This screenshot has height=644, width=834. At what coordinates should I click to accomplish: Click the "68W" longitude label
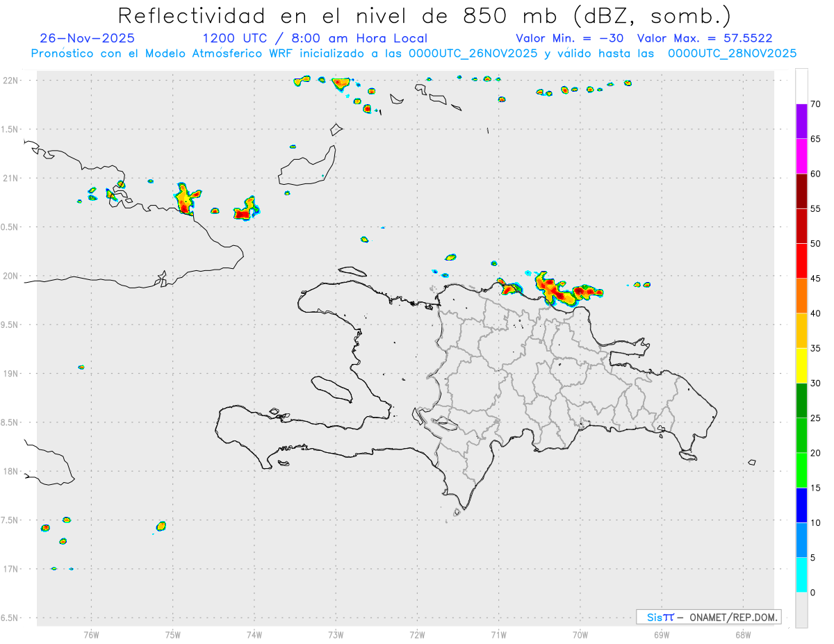[743, 634]
